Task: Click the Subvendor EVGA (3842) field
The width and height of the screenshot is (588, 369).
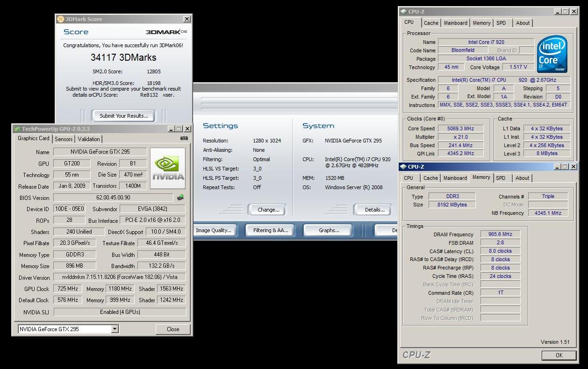Action: tap(152, 209)
